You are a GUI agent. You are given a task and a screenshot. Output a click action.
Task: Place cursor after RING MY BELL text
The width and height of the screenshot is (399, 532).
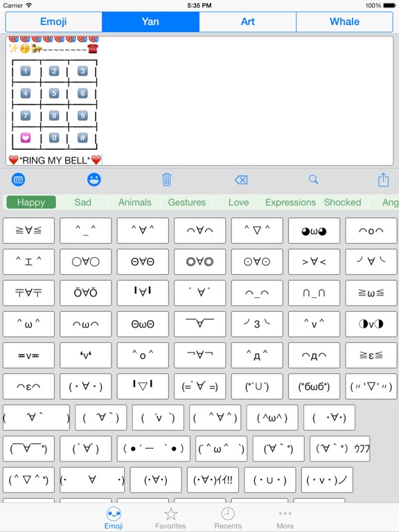click(x=102, y=160)
